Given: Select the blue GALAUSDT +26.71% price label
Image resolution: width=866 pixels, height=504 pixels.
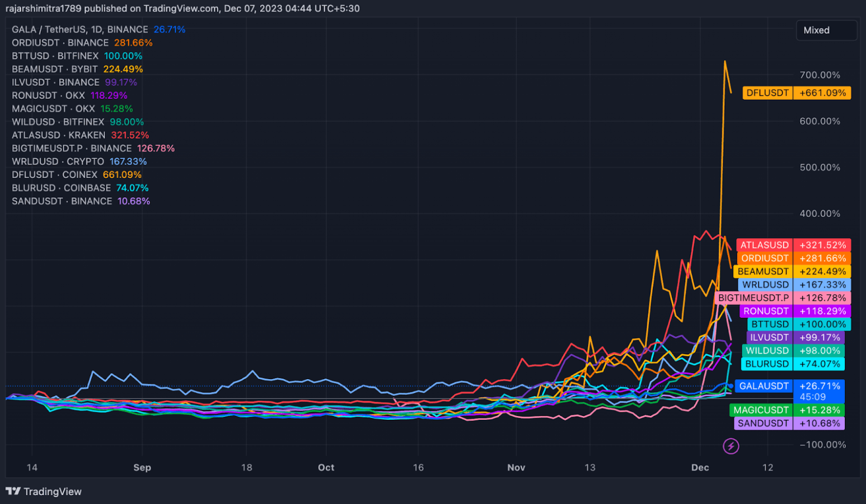Looking at the screenshot, I should [789, 386].
